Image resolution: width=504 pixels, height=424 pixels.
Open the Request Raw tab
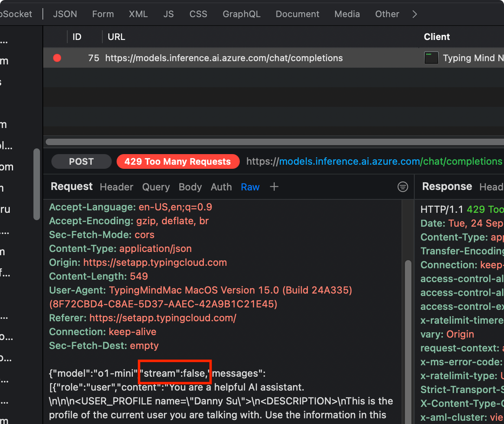pos(250,187)
